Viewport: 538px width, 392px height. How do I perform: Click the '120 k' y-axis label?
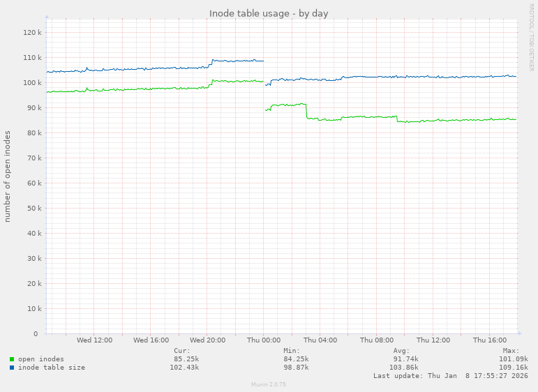point(32,33)
